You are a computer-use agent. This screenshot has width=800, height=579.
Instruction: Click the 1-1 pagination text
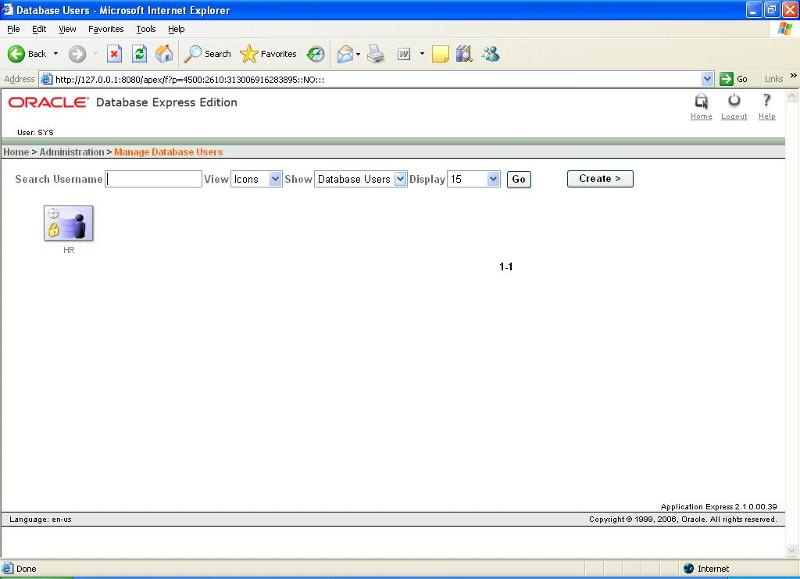pyautogui.click(x=506, y=267)
